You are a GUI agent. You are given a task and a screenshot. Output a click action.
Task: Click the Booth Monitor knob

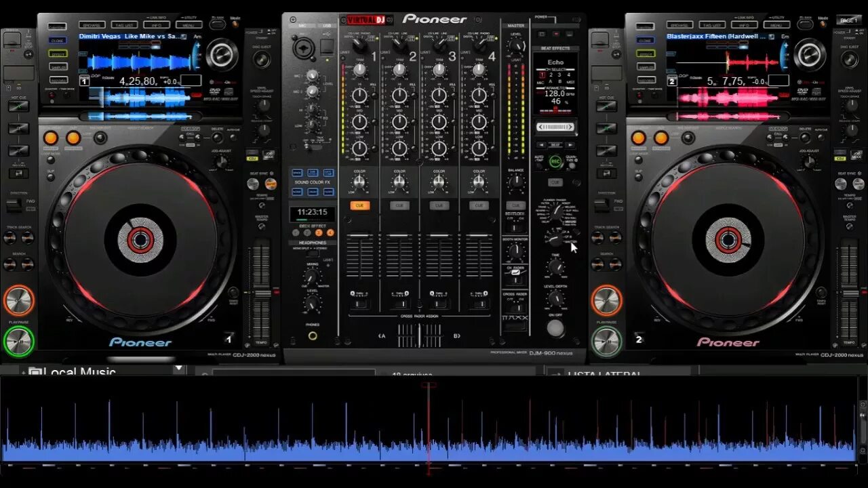(516, 251)
